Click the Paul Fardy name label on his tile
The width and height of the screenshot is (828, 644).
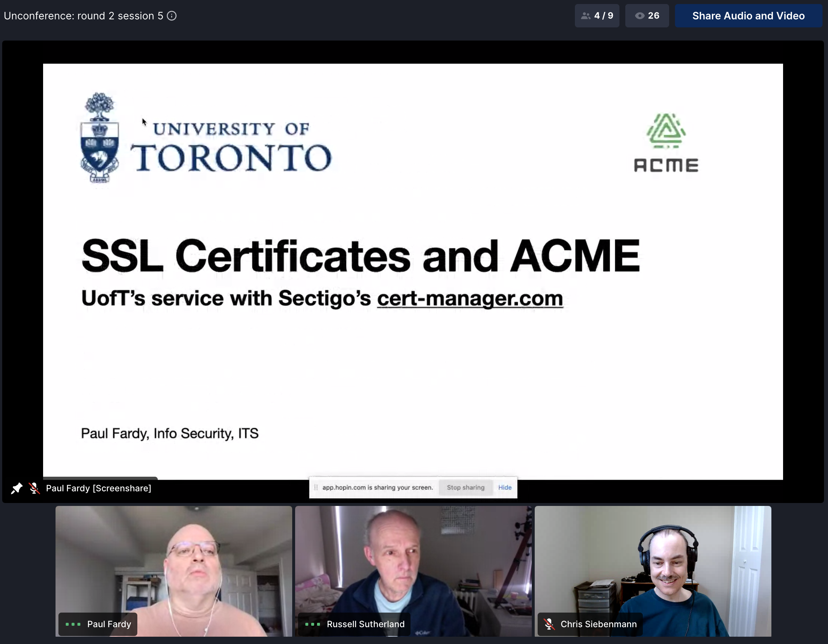109,624
